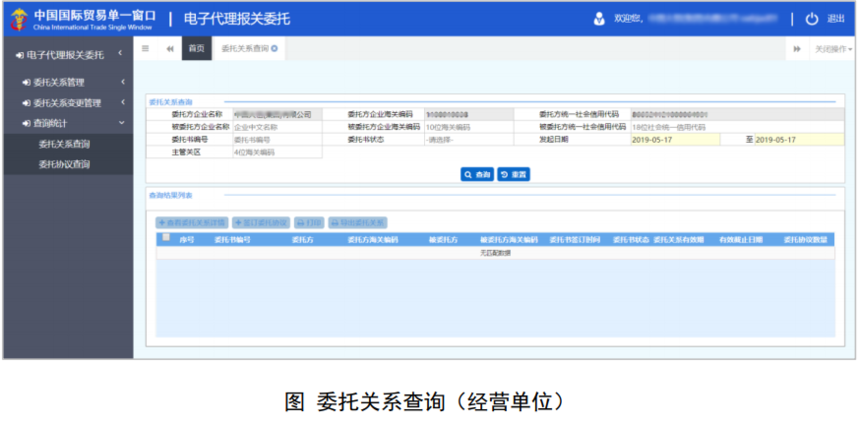Collapse the 查询统计 sidebar section

(66, 123)
